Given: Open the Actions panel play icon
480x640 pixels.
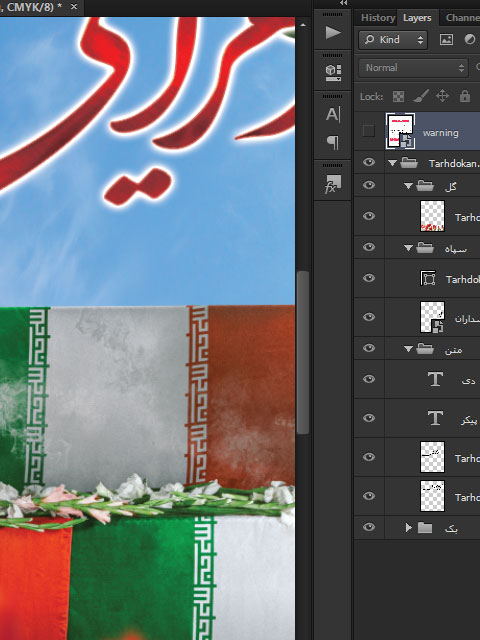Looking at the screenshot, I should [x=333, y=33].
